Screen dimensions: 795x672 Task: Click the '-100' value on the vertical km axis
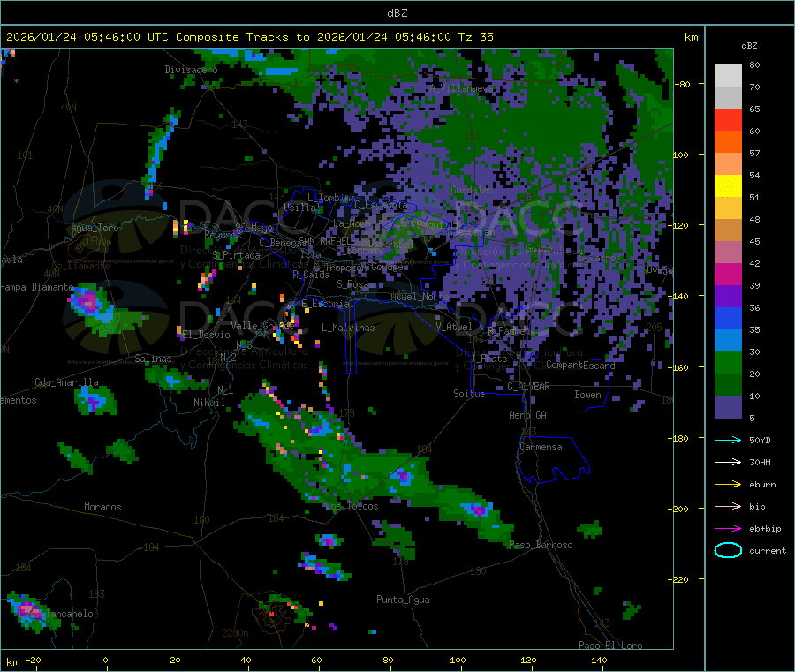point(678,155)
